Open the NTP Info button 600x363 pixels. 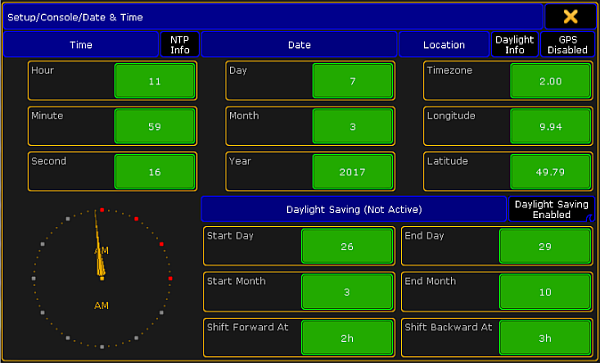(x=180, y=45)
